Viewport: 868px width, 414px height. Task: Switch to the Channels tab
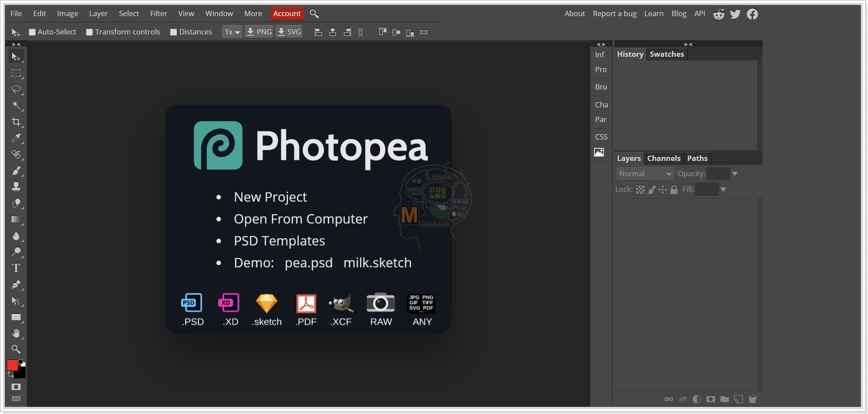point(664,158)
